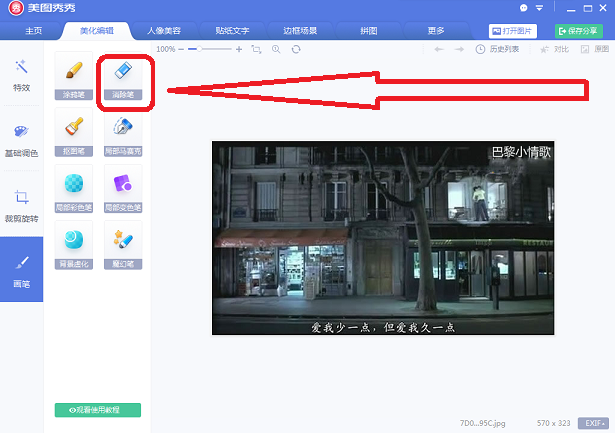The image size is (615, 433).
Task: Click the street scene image on canvas
Action: tap(383, 238)
